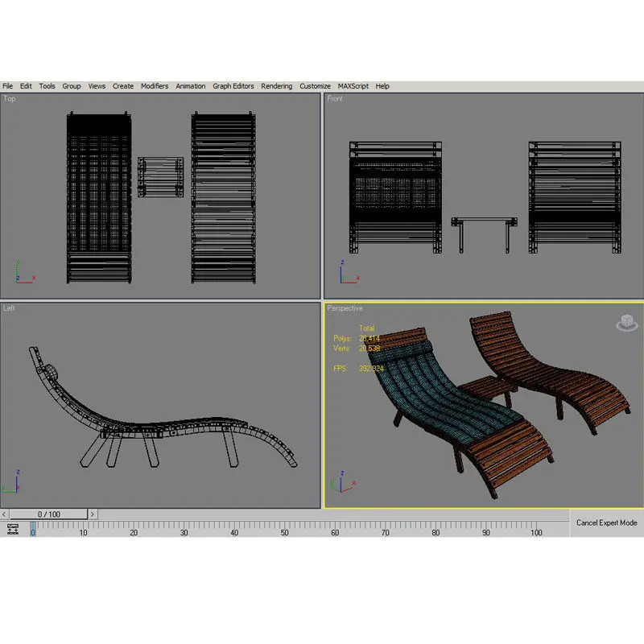Image resolution: width=644 pixels, height=644 pixels.
Task: Jump to frame 80 on timeline
Action: point(436,532)
